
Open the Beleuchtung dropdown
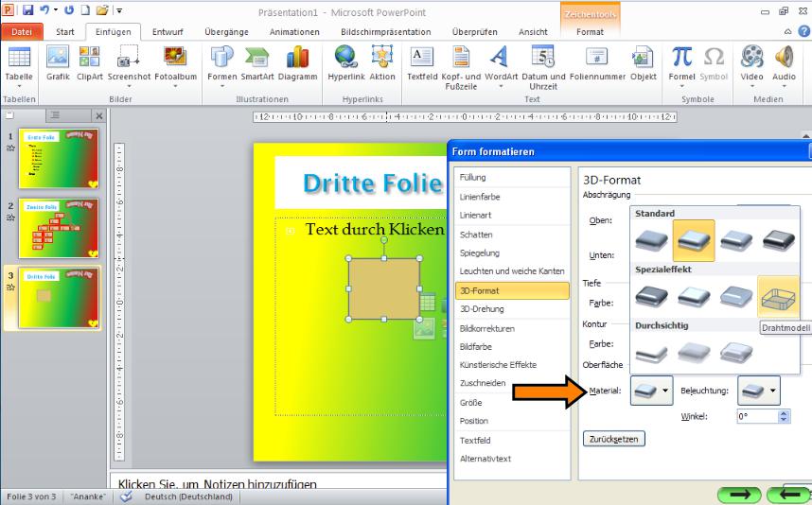[x=759, y=390]
